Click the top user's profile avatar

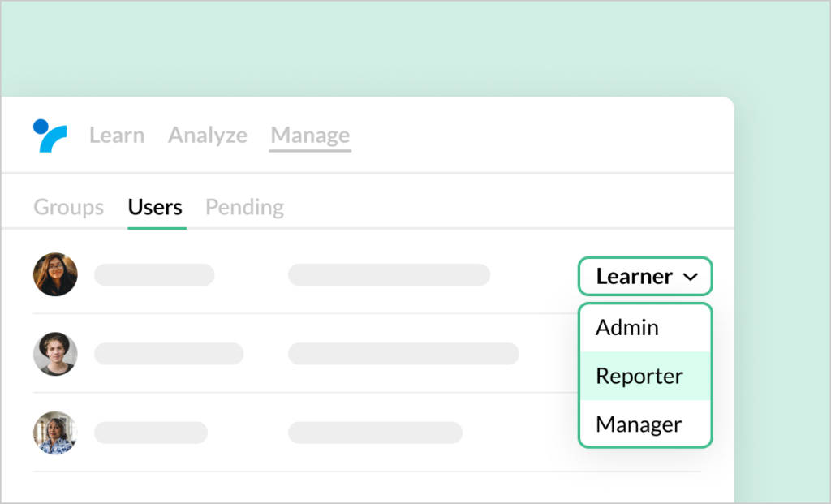[54, 274]
